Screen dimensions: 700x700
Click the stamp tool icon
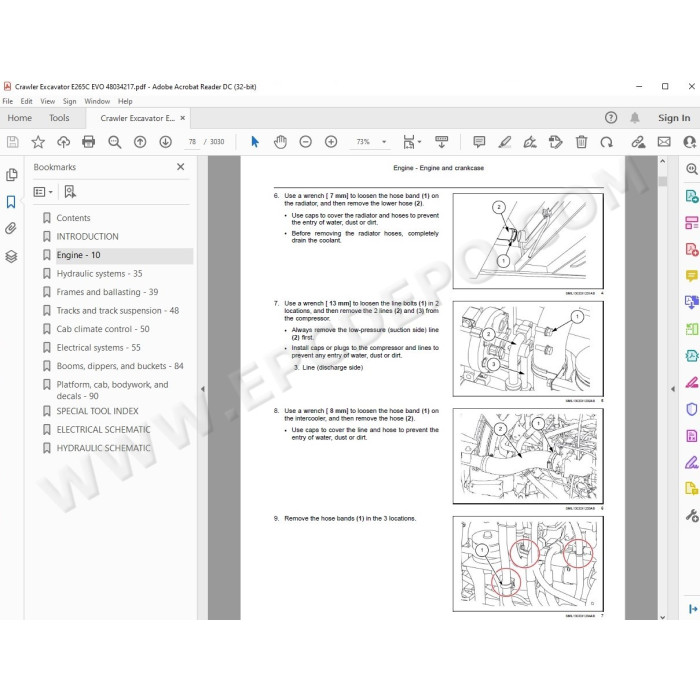point(555,142)
